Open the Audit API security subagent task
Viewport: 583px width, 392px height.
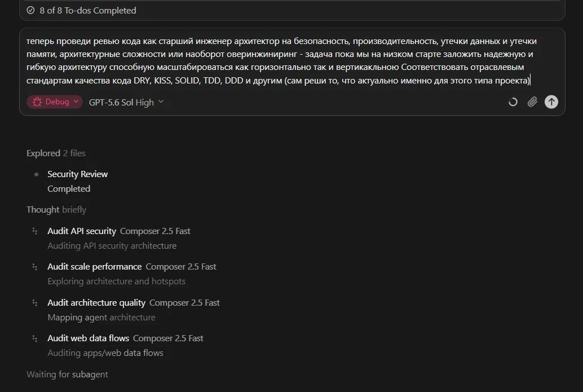point(118,238)
